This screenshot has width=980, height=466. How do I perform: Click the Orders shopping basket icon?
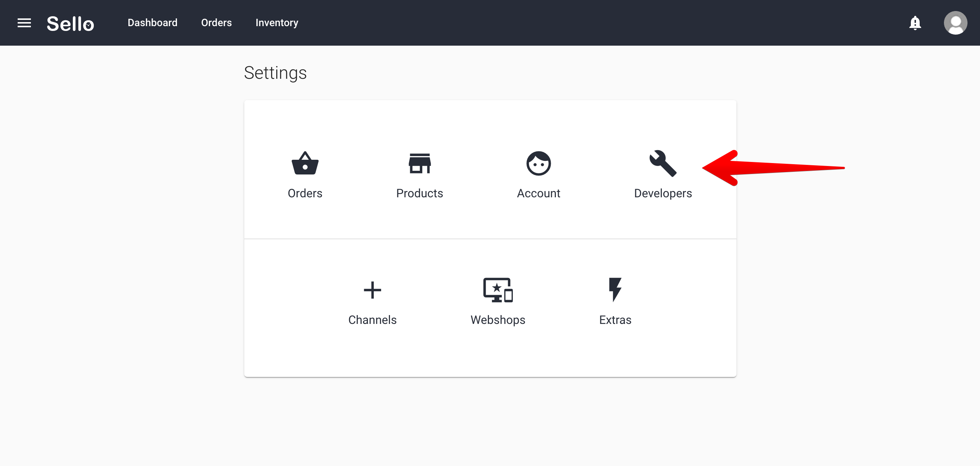click(x=305, y=164)
